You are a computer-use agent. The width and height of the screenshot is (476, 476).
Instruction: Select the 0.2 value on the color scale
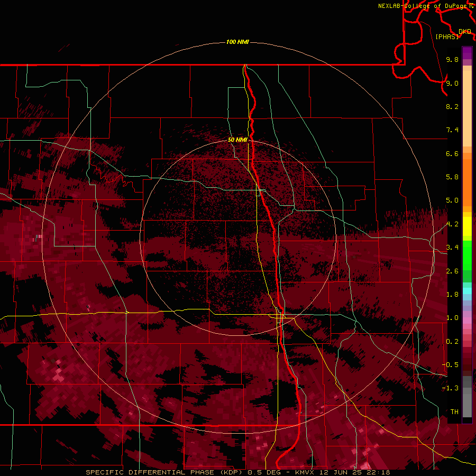452,342
